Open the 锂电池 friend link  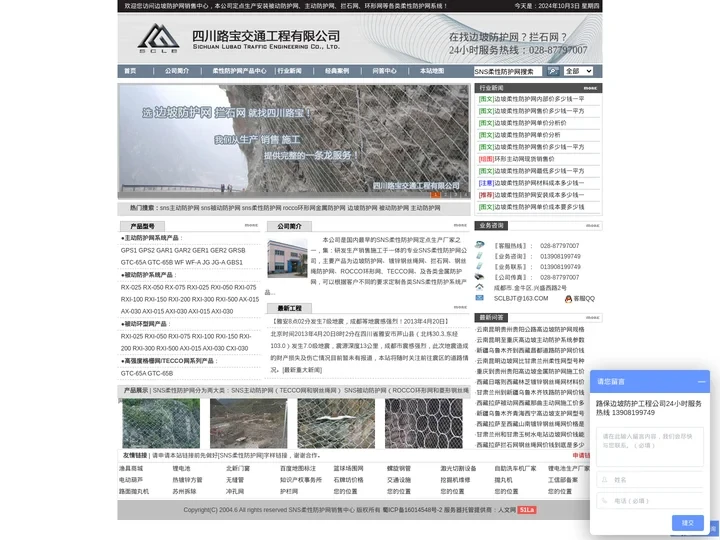click(181, 468)
